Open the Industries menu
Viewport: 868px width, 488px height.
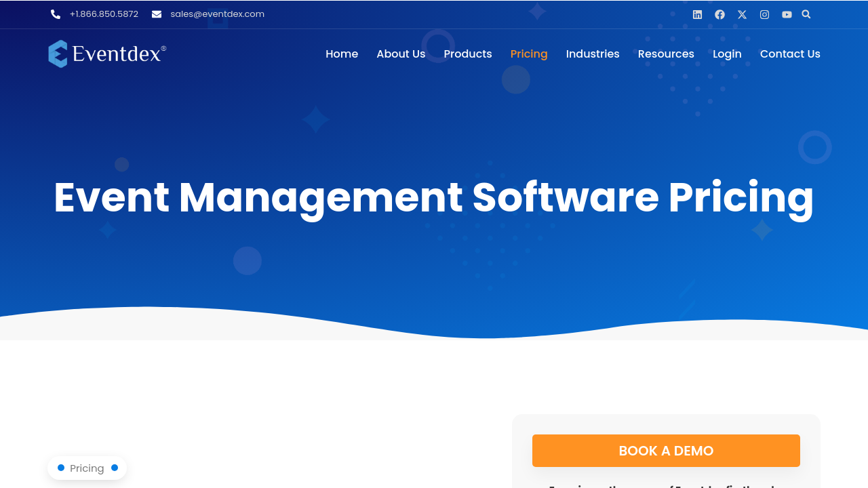(x=593, y=54)
